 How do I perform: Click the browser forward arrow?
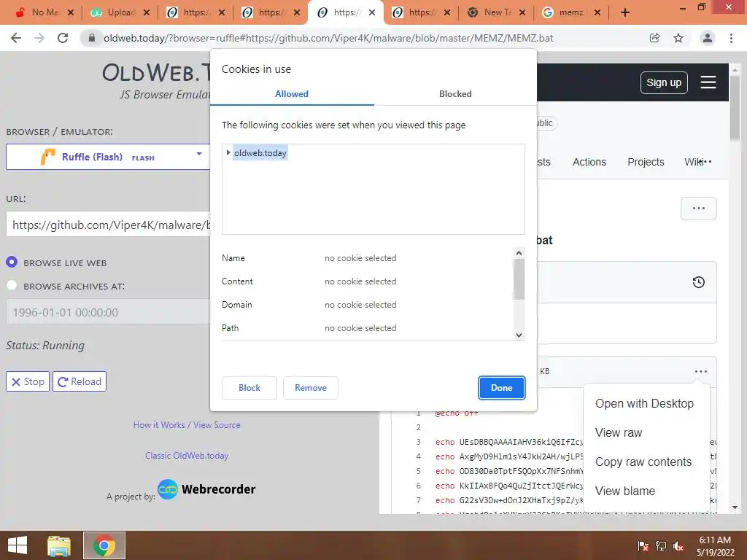coord(39,38)
